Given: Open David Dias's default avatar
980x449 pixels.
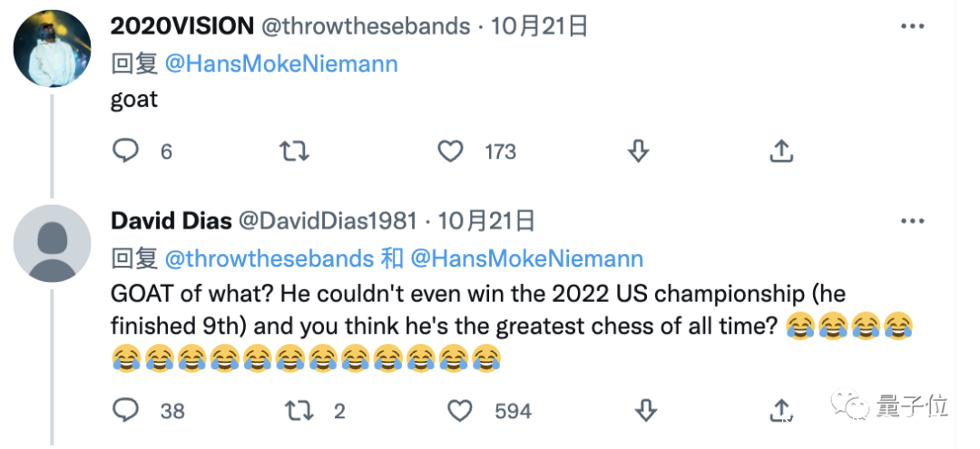Looking at the screenshot, I should pos(52,244).
